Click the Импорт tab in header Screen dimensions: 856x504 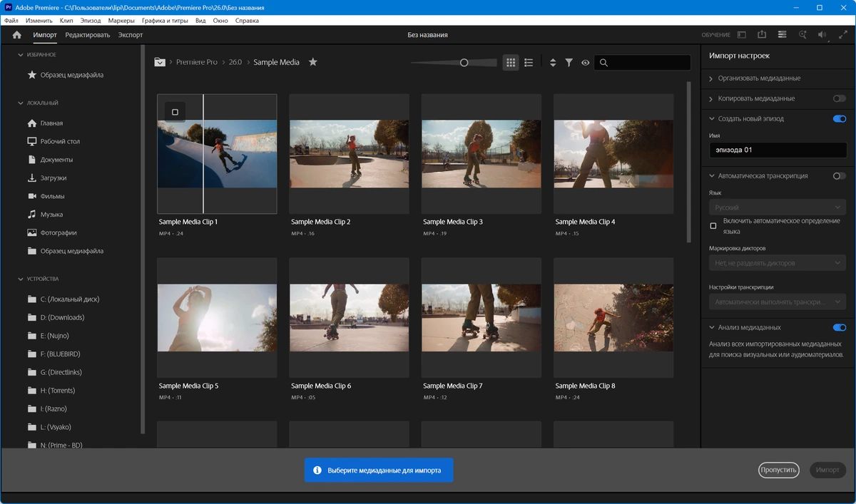point(45,35)
